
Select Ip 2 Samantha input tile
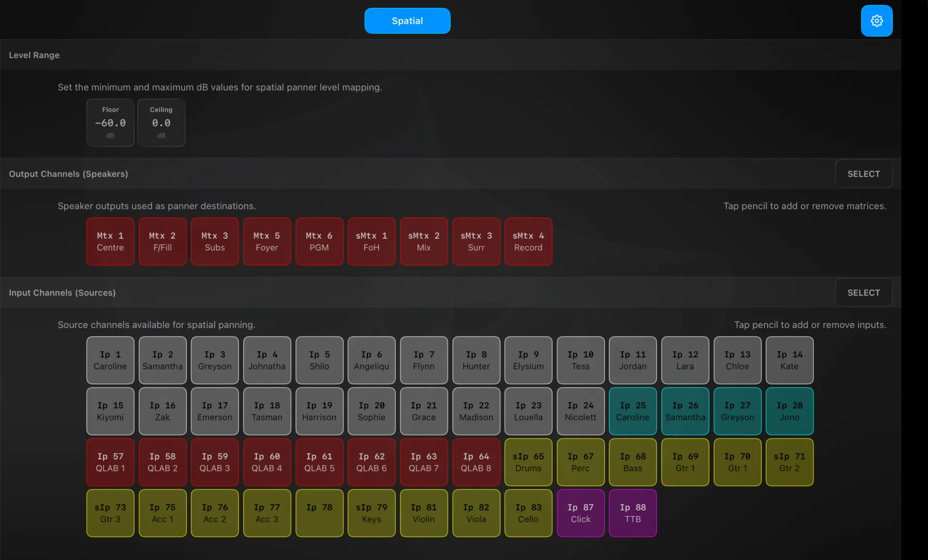click(163, 360)
